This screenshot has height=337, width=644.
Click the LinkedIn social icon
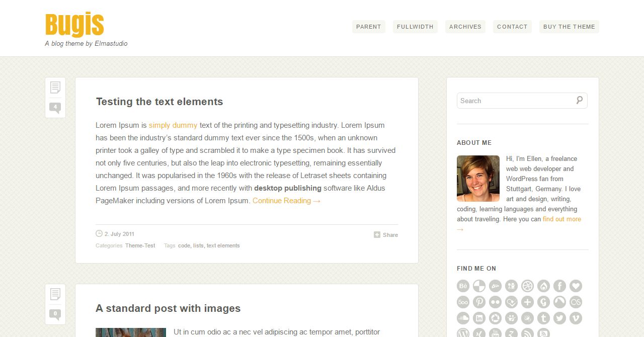coord(479,318)
